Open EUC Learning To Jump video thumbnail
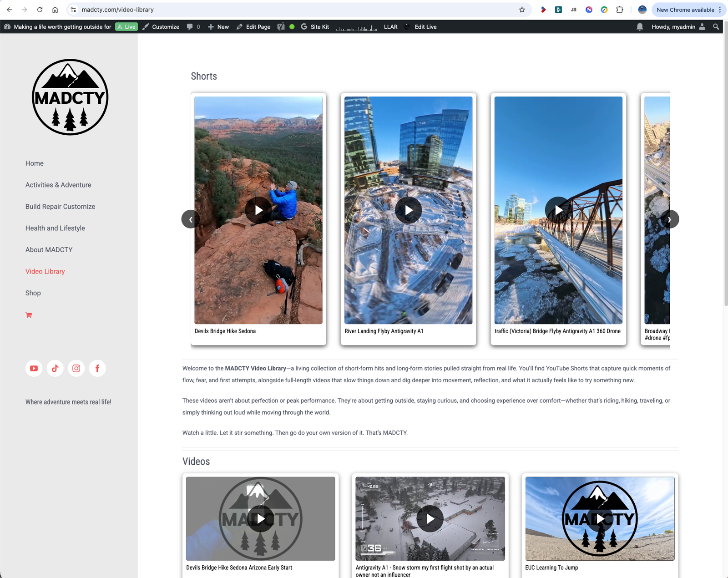This screenshot has width=728, height=578. coord(600,518)
